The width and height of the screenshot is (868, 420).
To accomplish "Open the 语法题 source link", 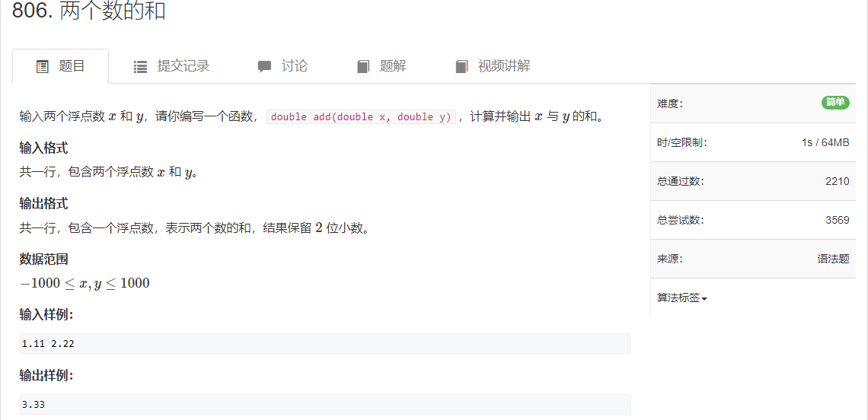I will 833,259.
